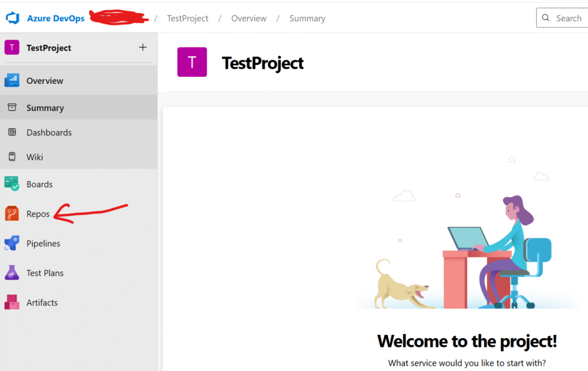This screenshot has height=371, width=588.
Task: Click the Test Plans flask icon
Action: point(11,273)
